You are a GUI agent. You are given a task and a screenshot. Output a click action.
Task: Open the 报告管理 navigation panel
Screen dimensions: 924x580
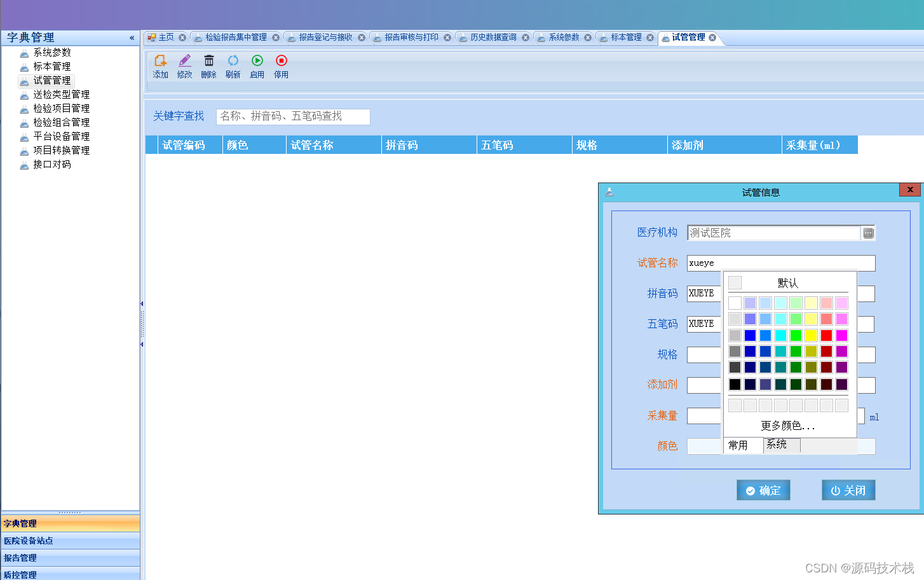coord(71,558)
